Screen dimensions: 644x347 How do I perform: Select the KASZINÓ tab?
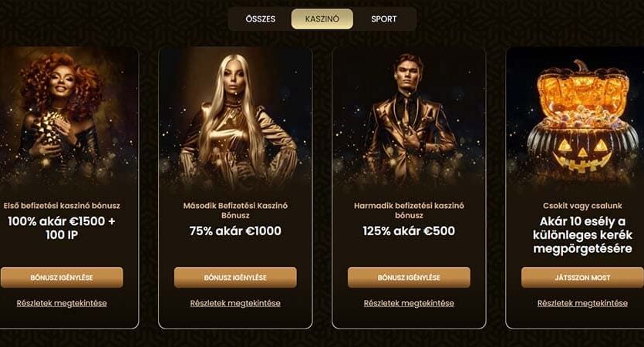point(322,19)
